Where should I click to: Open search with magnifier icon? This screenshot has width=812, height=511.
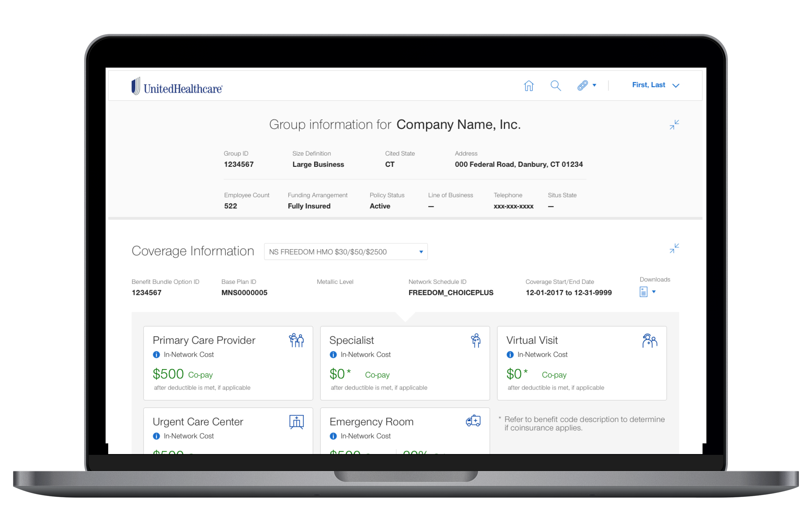coord(555,86)
